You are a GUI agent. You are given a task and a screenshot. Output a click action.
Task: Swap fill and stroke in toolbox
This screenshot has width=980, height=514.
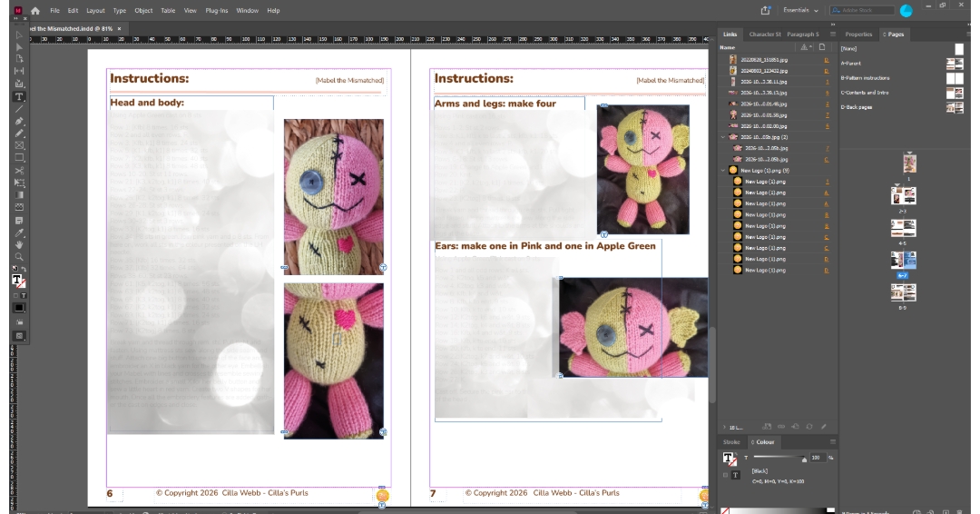(24, 269)
